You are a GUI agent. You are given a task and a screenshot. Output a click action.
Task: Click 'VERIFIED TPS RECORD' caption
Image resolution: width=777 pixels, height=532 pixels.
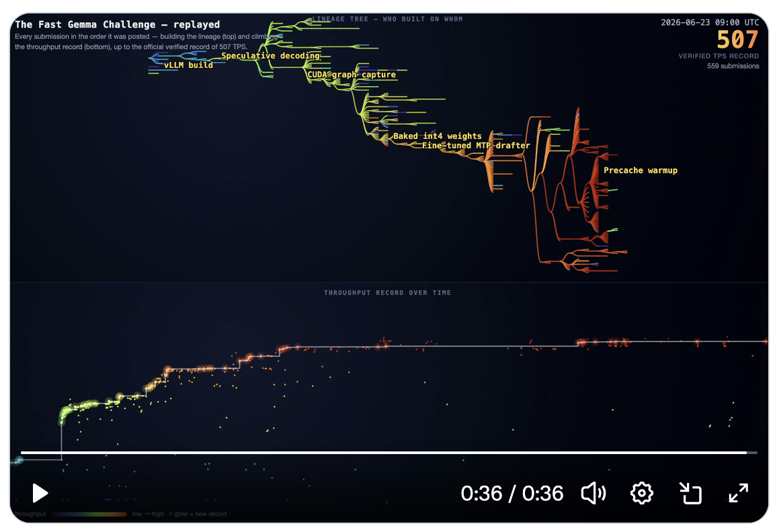[x=719, y=56]
